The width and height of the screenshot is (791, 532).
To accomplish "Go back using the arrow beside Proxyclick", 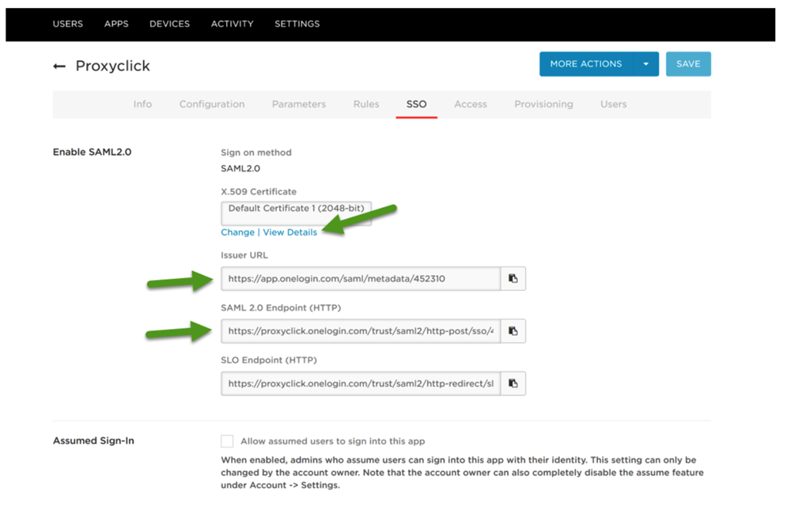I will pyautogui.click(x=59, y=66).
